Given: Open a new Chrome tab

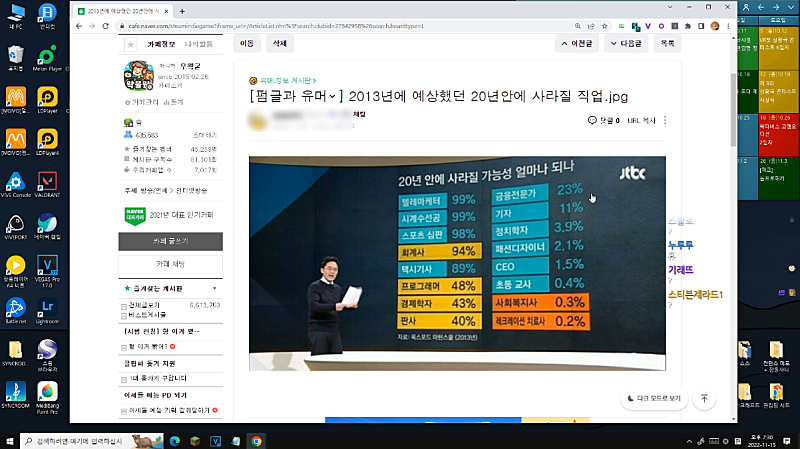Looking at the screenshot, I should [x=182, y=11].
